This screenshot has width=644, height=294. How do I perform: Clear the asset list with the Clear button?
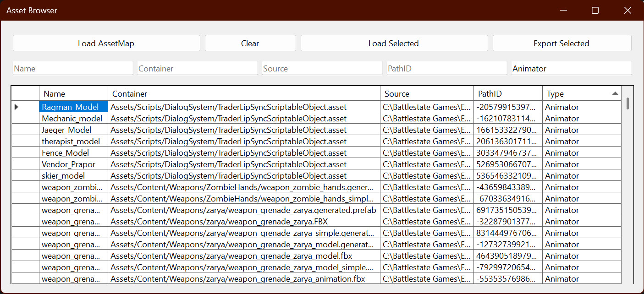(250, 44)
